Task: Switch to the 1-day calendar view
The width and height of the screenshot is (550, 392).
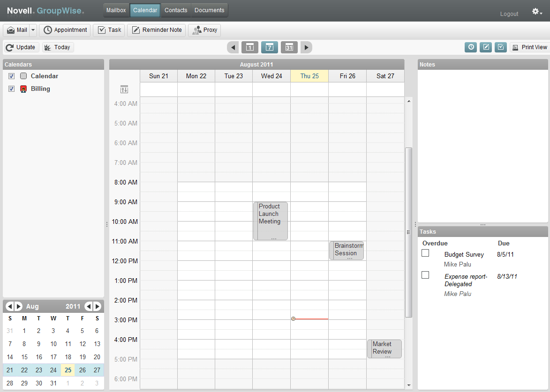Action: pyautogui.click(x=250, y=47)
